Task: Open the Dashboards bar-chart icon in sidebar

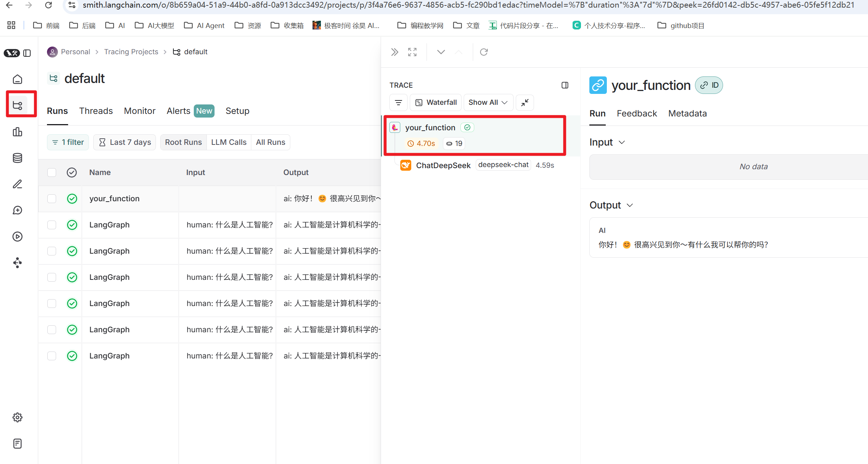Action: click(x=17, y=132)
